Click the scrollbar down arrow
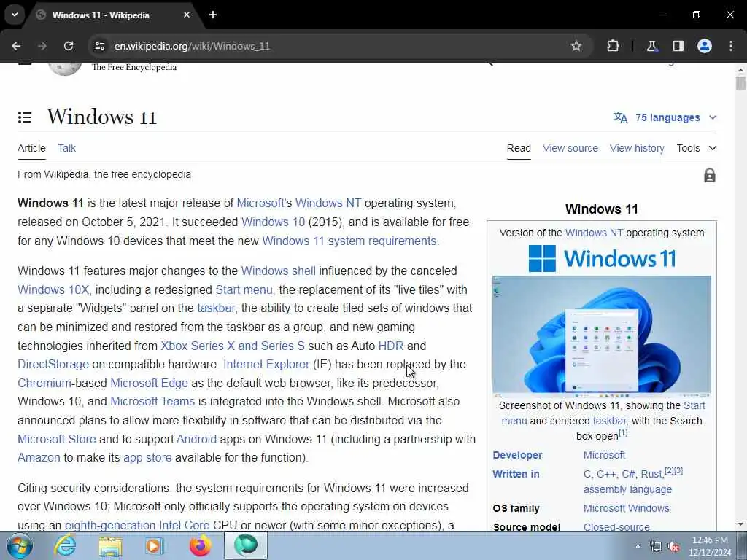Image resolution: width=747 pixels, height=560 pixels. [x=740, y=524]
